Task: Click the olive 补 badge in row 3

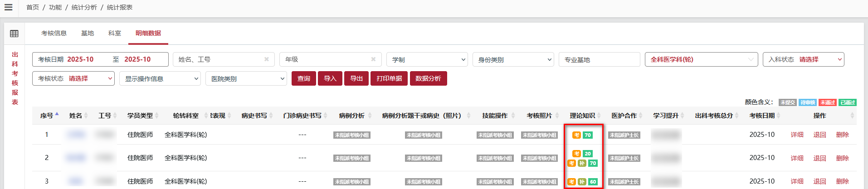Action: point(582,182)
